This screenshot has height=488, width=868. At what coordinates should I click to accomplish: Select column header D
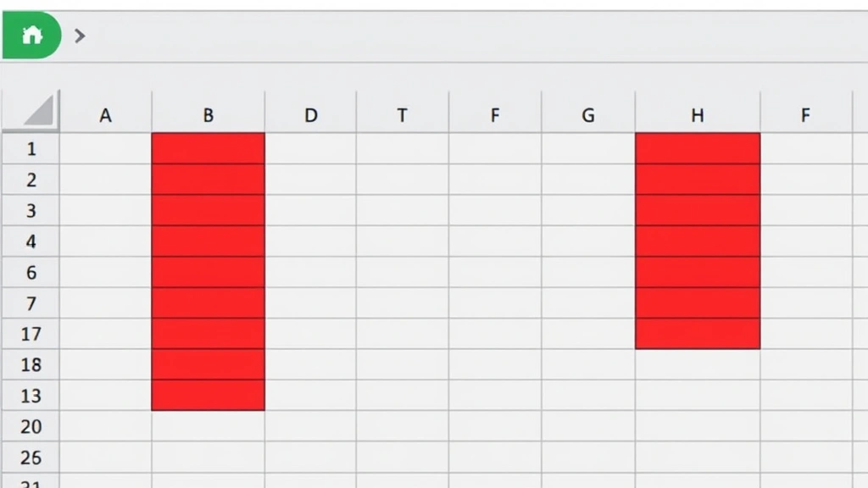tap(311, 114)
